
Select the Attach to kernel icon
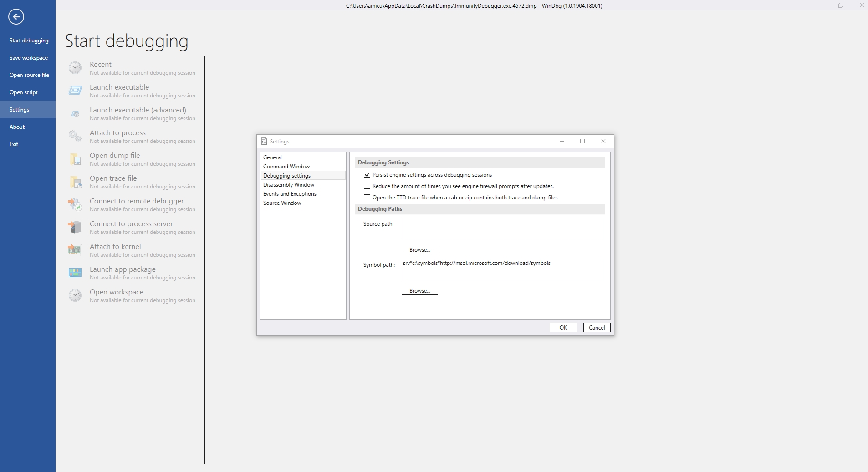pos(75,250)
